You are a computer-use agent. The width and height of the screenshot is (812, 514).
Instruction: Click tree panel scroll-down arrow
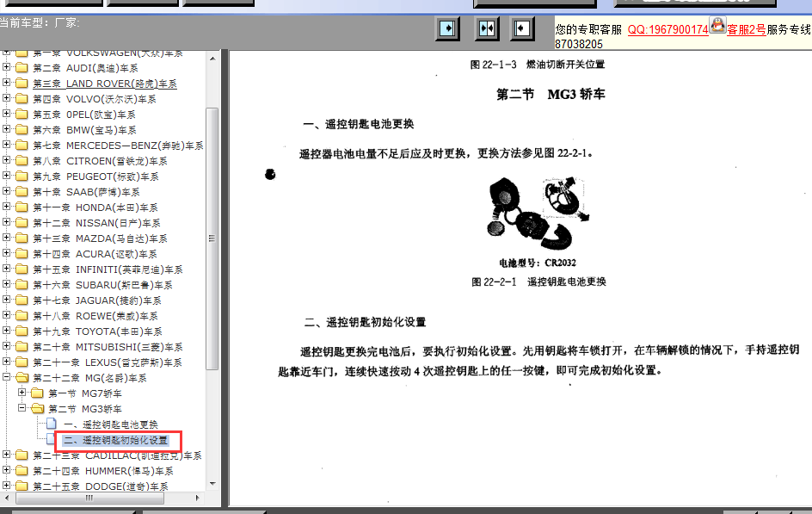[x=212, y=484]
